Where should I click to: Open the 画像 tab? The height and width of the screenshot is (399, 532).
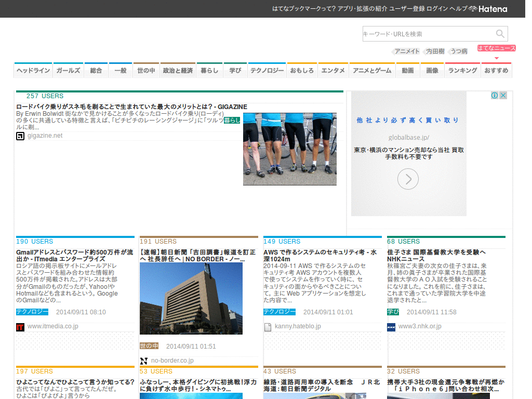432,70
